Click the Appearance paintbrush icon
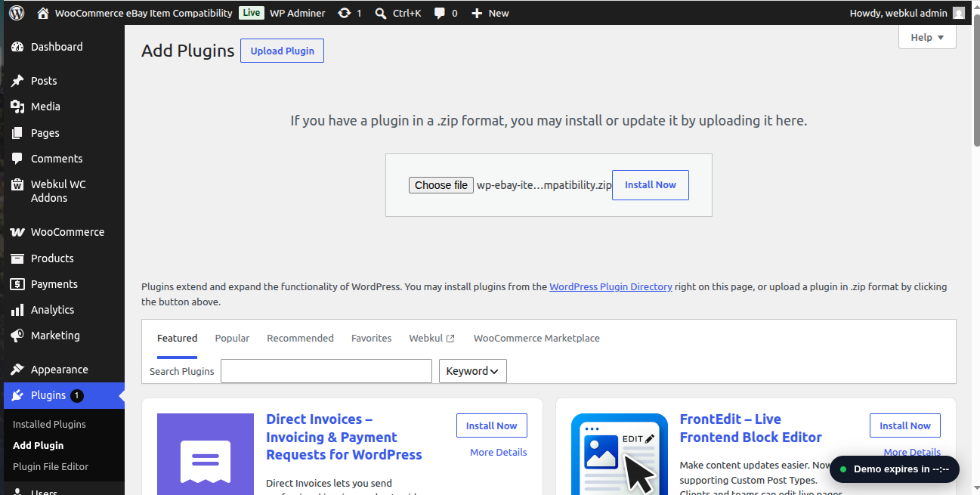This screenshot has height=495, width=980. click(x=17, y=370)
